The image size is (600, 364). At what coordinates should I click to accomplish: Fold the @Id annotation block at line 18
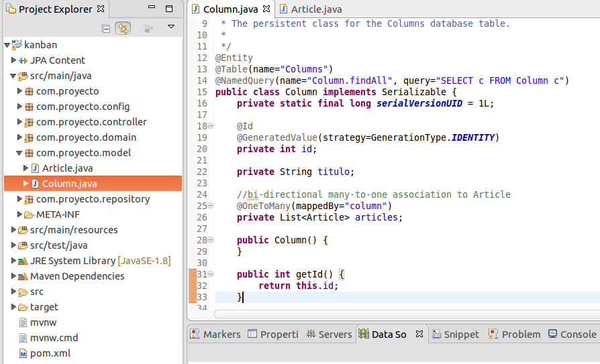(x=211, y=126)
